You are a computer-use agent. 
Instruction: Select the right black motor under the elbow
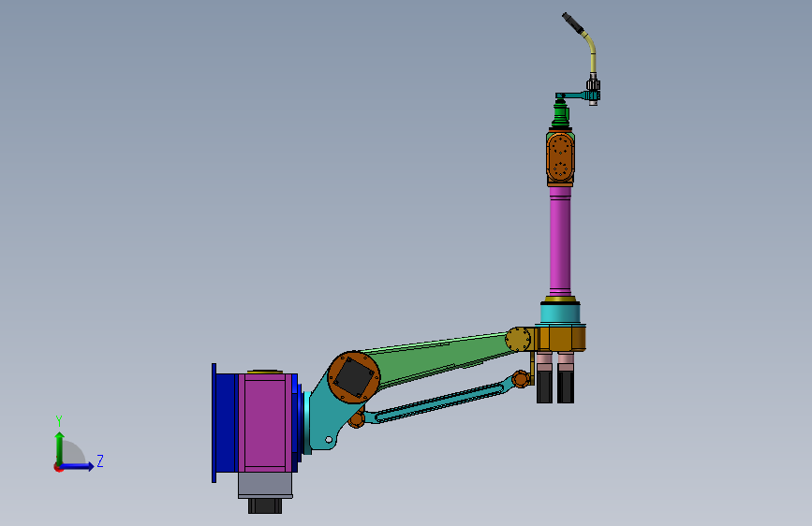click(566, 386)
